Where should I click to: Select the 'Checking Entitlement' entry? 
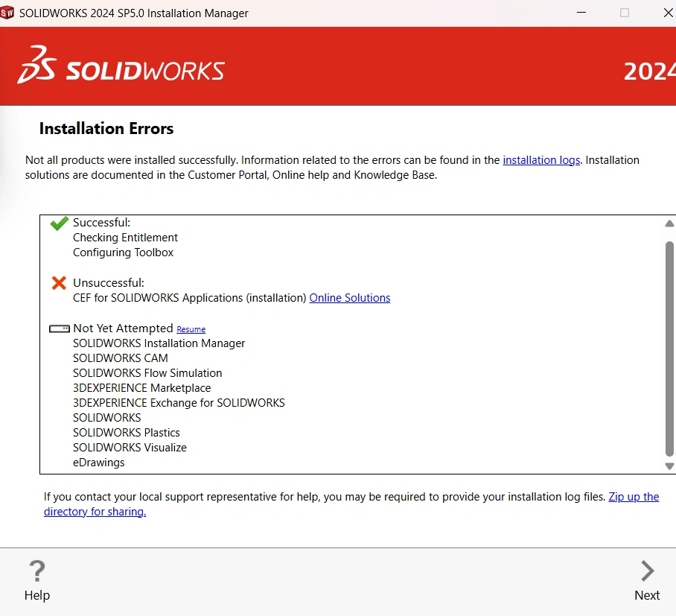click(x=125, y=238)
